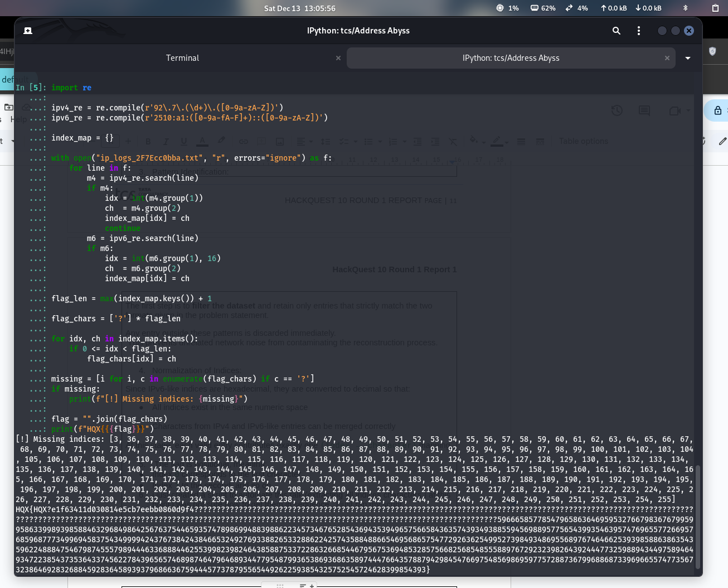This screenshot has height=588, width=728.
Task: Click the terminal vertical scrollbar
Action: tap(697, 517)
